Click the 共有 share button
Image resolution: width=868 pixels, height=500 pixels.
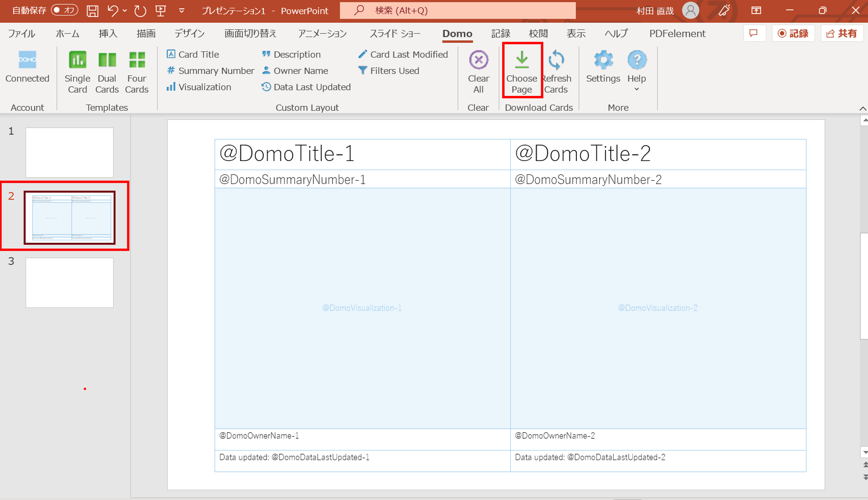tap(842, 33)
